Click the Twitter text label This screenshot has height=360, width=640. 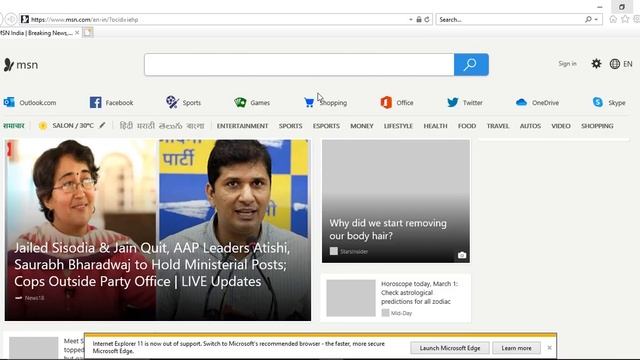(473, 103)
